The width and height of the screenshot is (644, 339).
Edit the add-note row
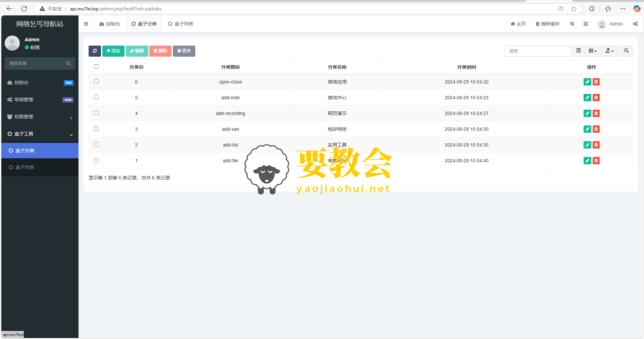587,98
